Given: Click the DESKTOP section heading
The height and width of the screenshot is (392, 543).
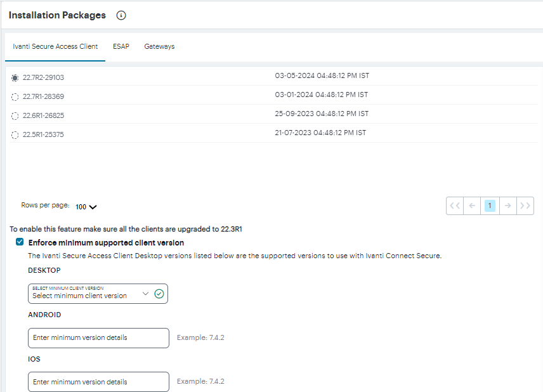Looking at the screenshot, I should tap(44, 270).
